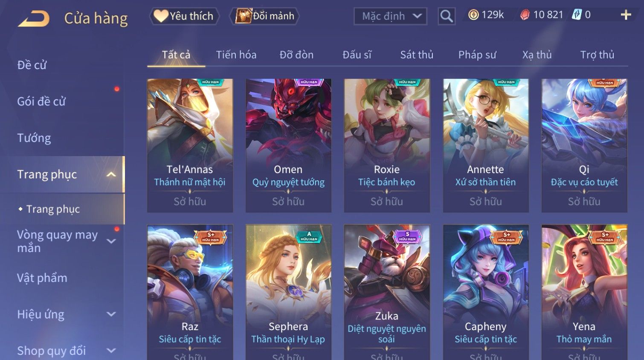Expand the Hiệu ứng sidebar section
This screenshot has width=644, height=360.
pos(111,314)
